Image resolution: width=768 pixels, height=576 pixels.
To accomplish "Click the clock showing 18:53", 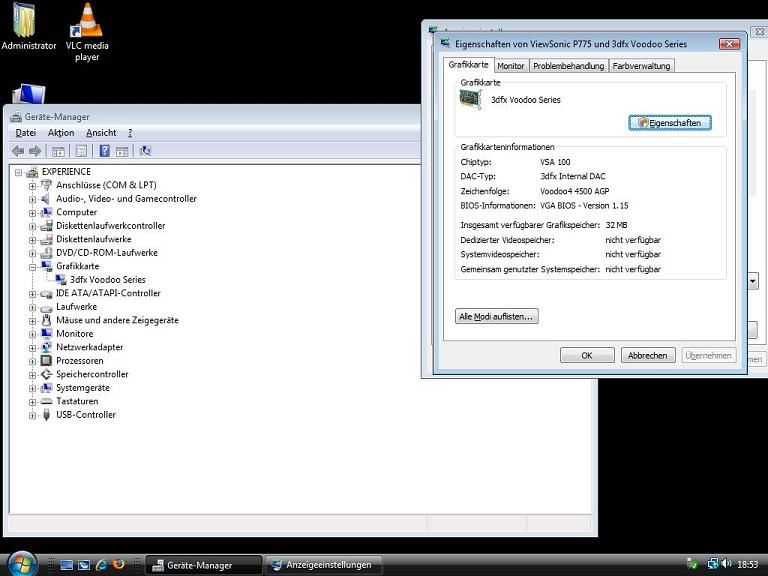I will click(747, 565).
